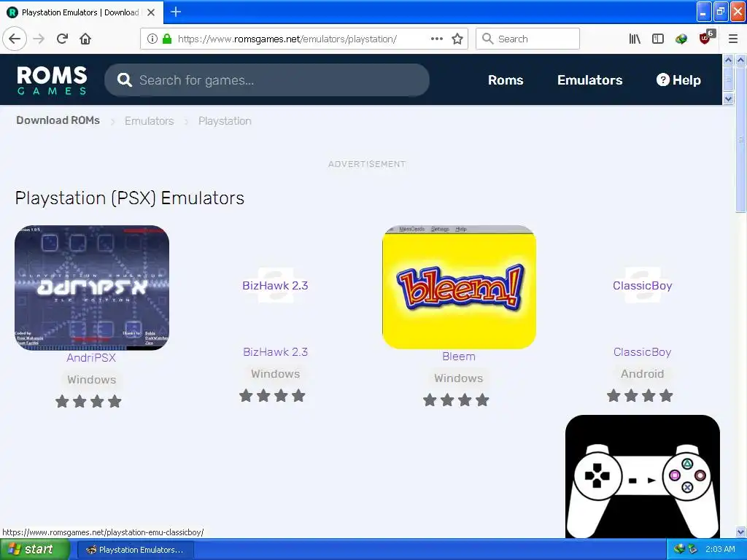
Task: Reload the page with the refresh icon
Action: 62,39
